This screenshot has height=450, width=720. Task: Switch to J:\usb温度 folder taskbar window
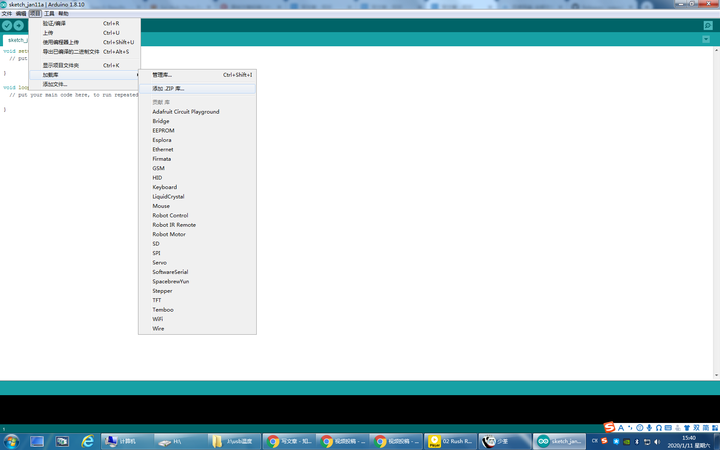tap(235, 441)
